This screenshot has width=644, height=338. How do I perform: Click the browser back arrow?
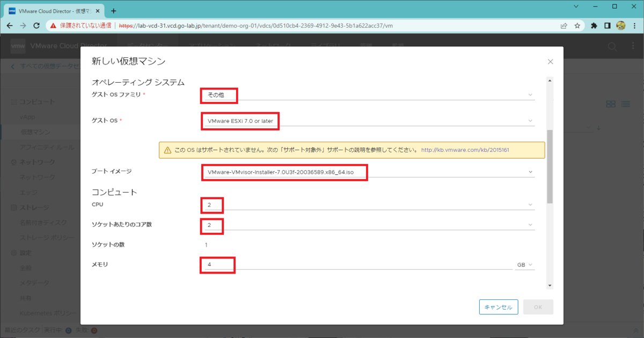[x=10, y=25]
